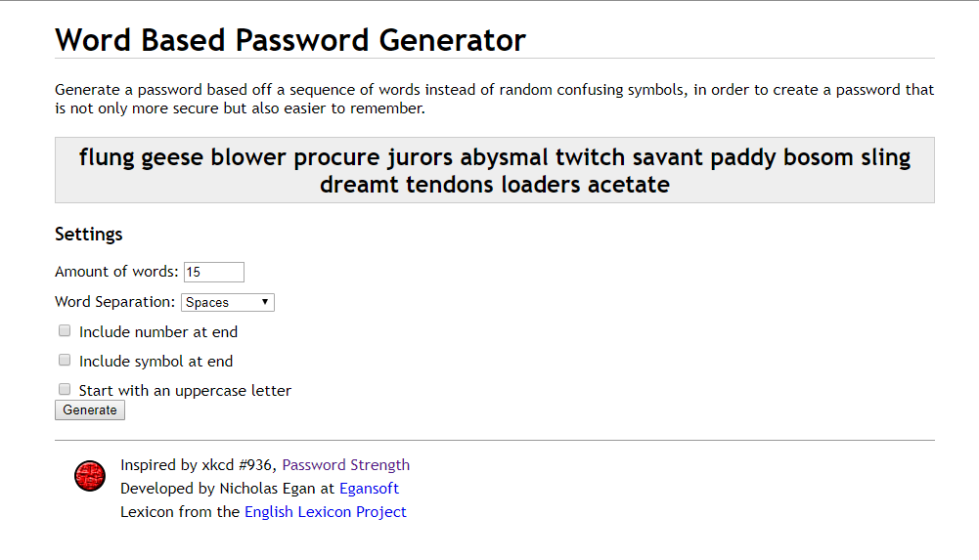Enable the 'Include number at end' checkbox
This screenshot has height=560, width=979.
pyautogui.click(x=65, y=331)
